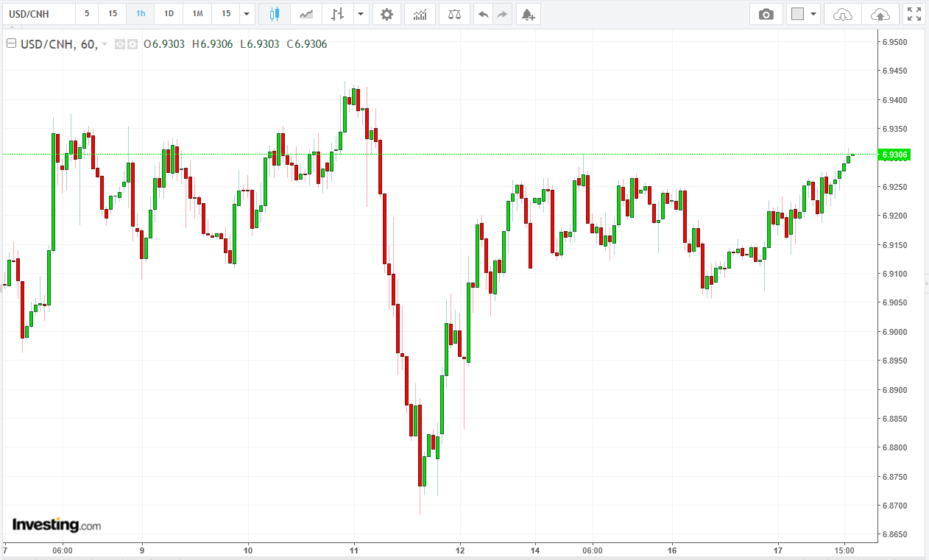Screen dimensions: 929x560
Task: Click the 6.8800 price axis label
Action: [895, 447]
